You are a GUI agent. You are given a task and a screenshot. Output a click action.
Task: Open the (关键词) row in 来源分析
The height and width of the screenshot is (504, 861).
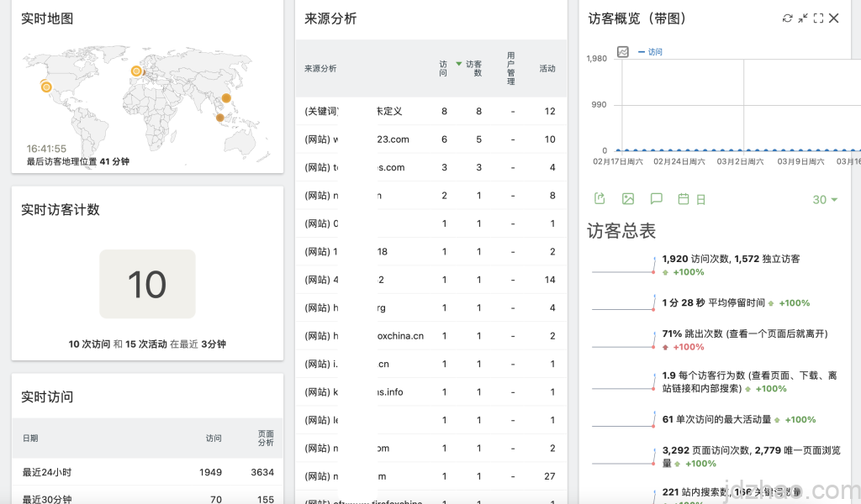[x=353, y=111]
